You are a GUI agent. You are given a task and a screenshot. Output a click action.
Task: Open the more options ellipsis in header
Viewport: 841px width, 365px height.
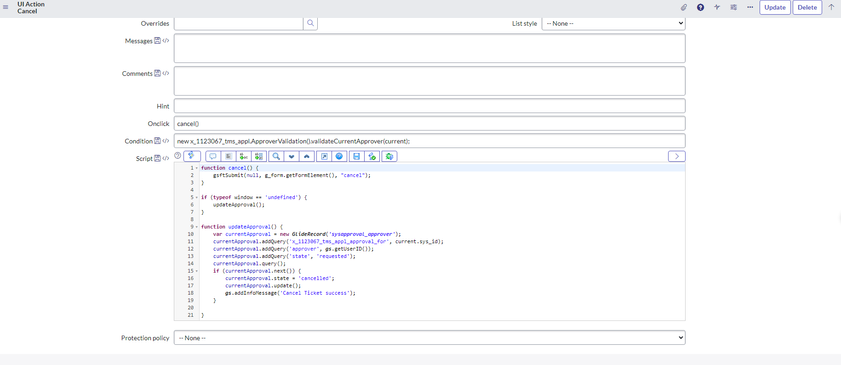click(x=750, y=8)
